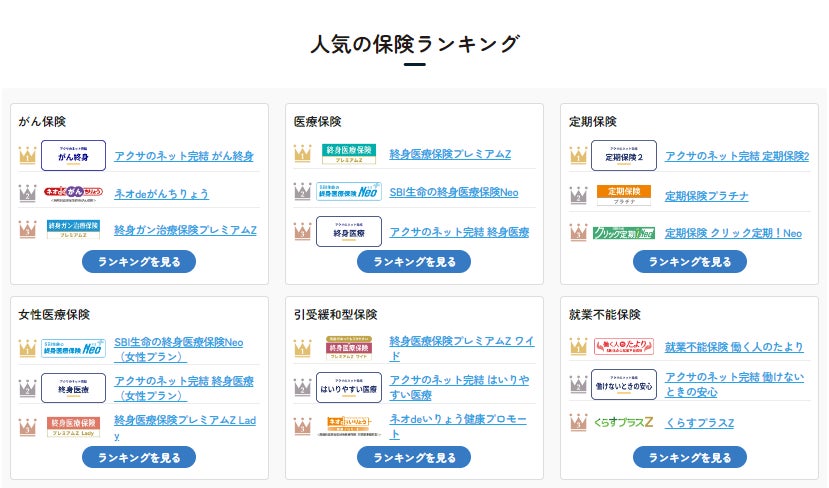Open 終身ガン治療保険プレミアムZ link
Image resolution: width=829 pixels, height=488 pixels.
coord(185,231)
